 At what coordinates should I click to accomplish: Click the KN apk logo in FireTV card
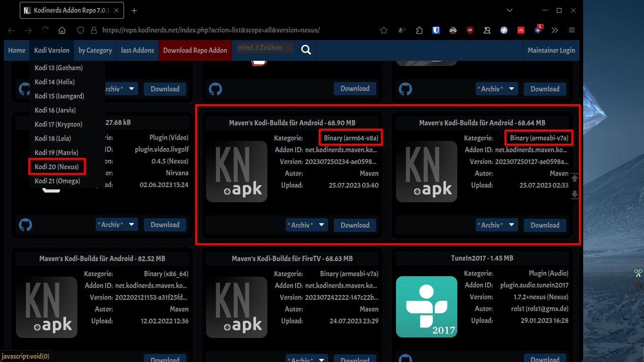click(x=237, y=307)
